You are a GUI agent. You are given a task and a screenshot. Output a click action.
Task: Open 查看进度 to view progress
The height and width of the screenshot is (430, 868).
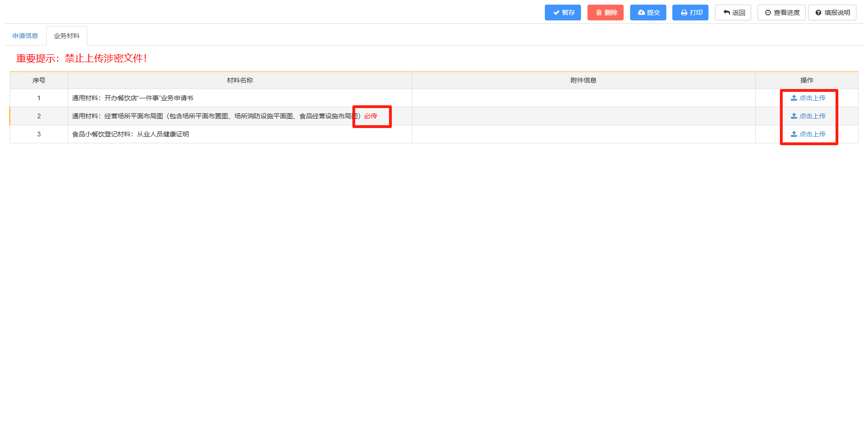click(781, 13)
